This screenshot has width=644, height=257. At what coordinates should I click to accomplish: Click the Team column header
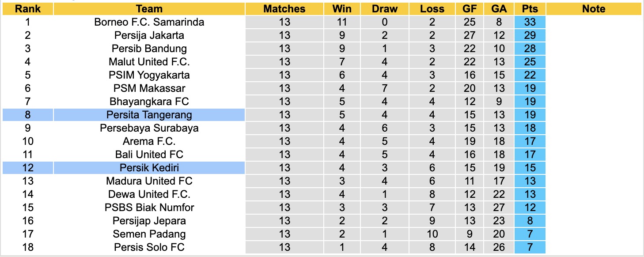click(149, 9)
